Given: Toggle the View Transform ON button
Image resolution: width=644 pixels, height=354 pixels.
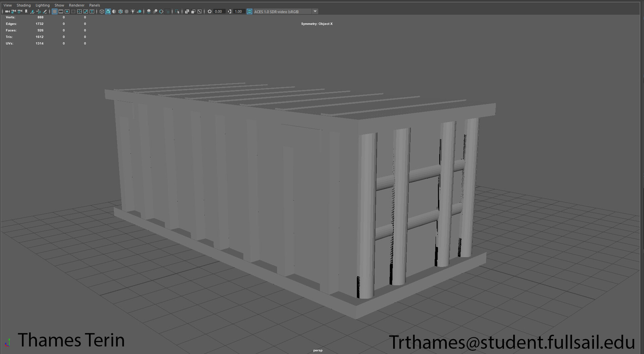Looking at the screenshot, I should (x=250, y=11).
